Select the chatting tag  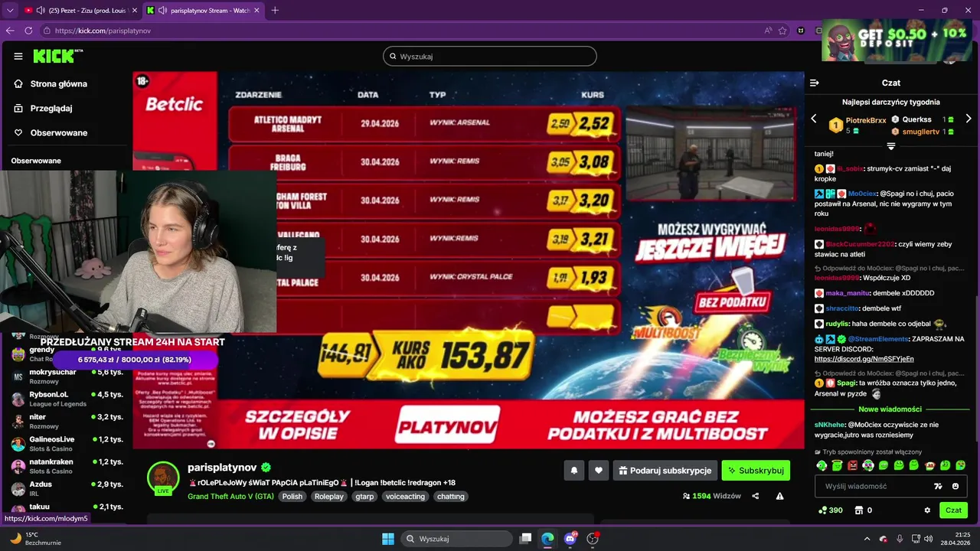(450, 496)
